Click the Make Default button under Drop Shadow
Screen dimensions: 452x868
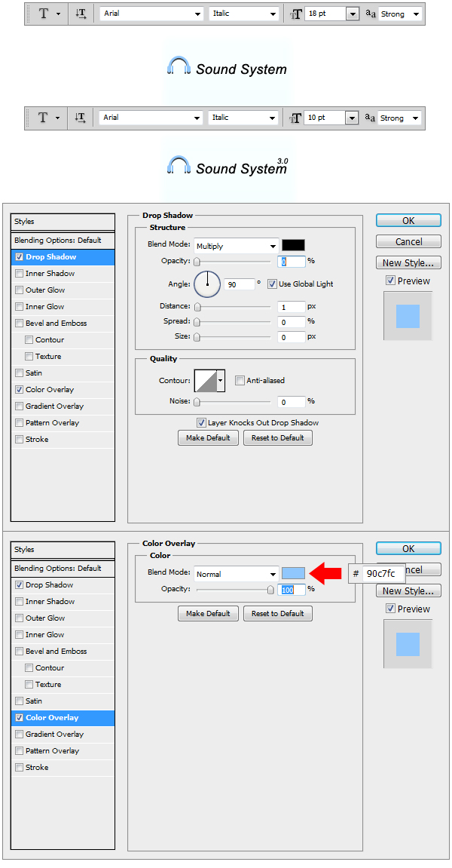pyautogui.click(x=208, y=438)
